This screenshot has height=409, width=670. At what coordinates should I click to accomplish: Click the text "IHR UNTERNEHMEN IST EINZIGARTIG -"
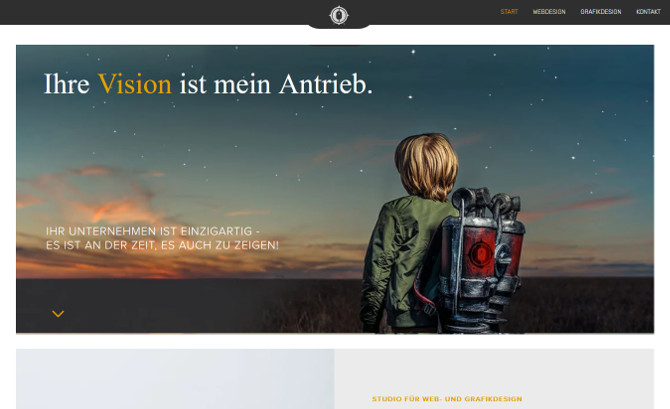(153, 231)
